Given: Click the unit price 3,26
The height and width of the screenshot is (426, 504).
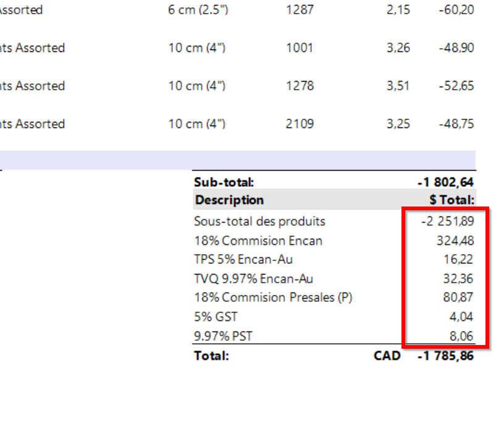Looking at the screenshot, I should point(398,48).
